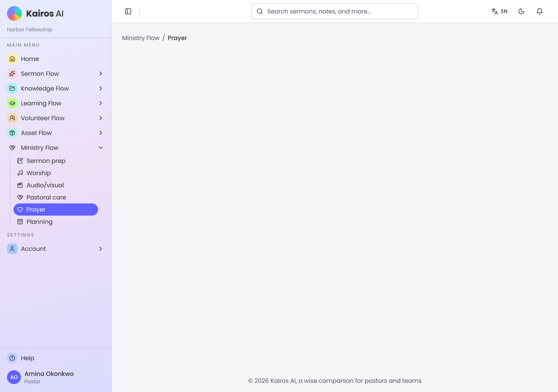Expand Volunteer Flow chevron
Image resolution: width=558 pixels, height=392 pixels.
[101, 118]
